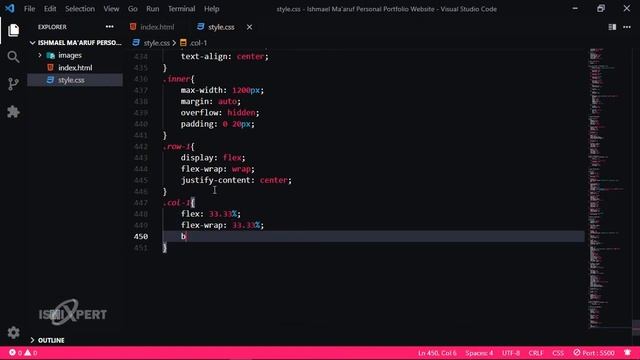
Task: Minimize the VS Code window
Action: 575,9
